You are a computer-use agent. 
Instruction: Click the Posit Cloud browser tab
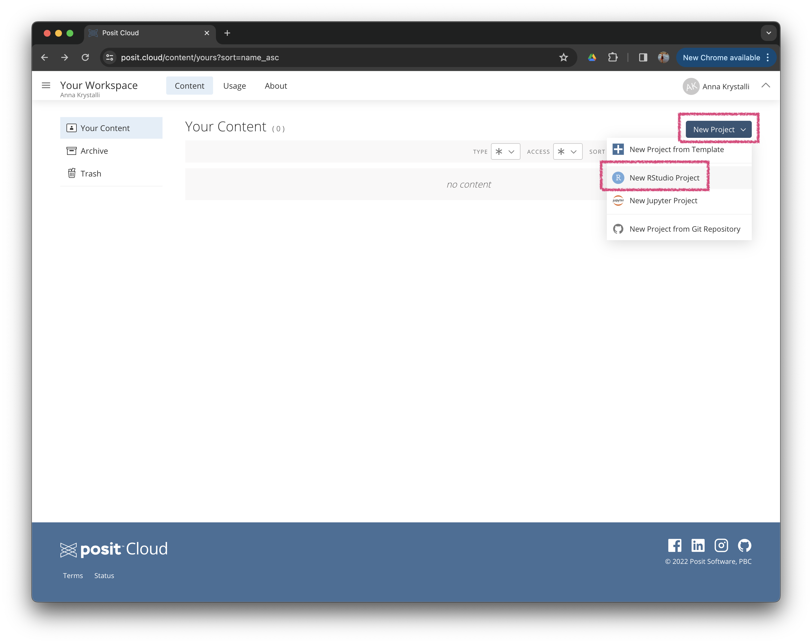(x=149, y=33)
